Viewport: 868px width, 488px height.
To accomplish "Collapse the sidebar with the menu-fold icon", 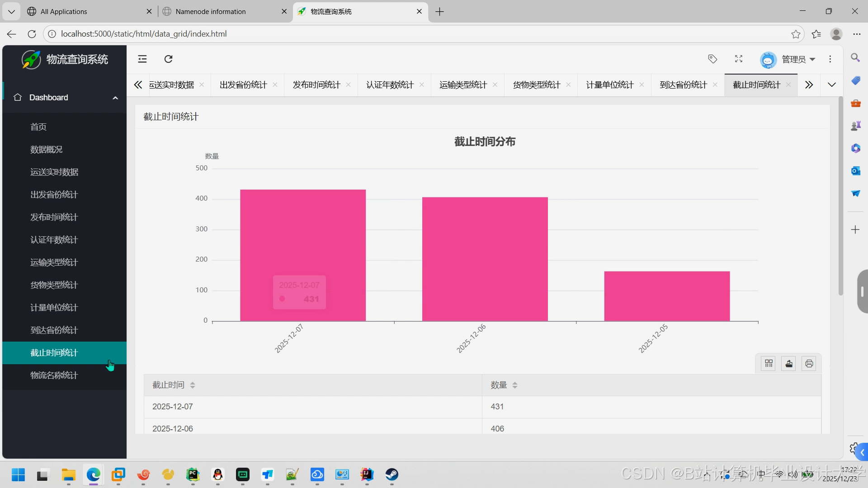I will click(x=142, y=59).
